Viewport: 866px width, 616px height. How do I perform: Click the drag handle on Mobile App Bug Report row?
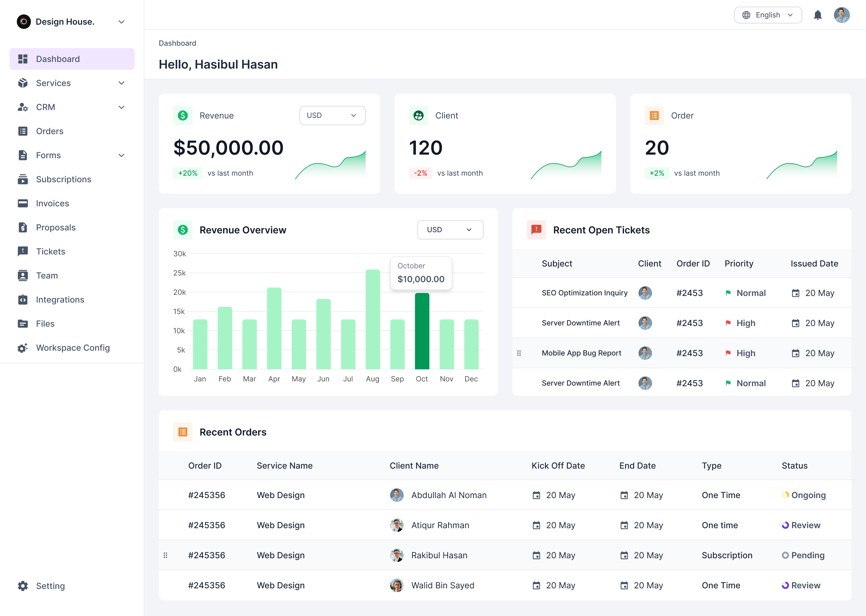519,353
